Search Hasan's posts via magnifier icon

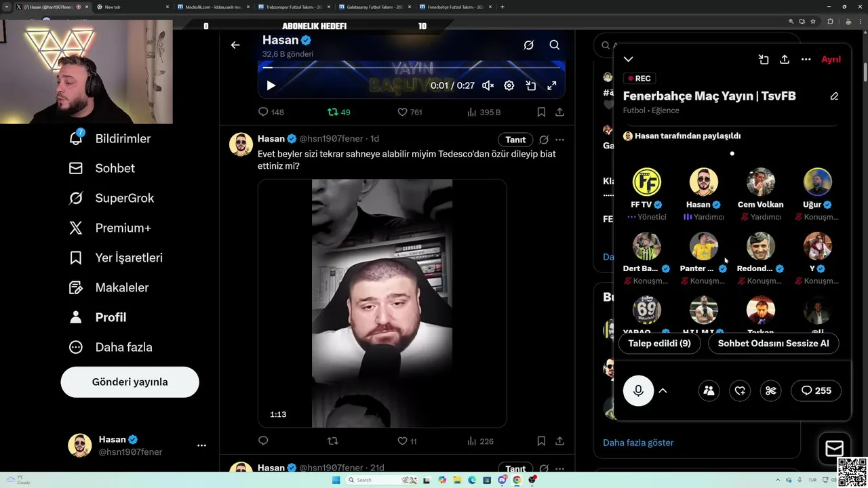tap(555, 45)
